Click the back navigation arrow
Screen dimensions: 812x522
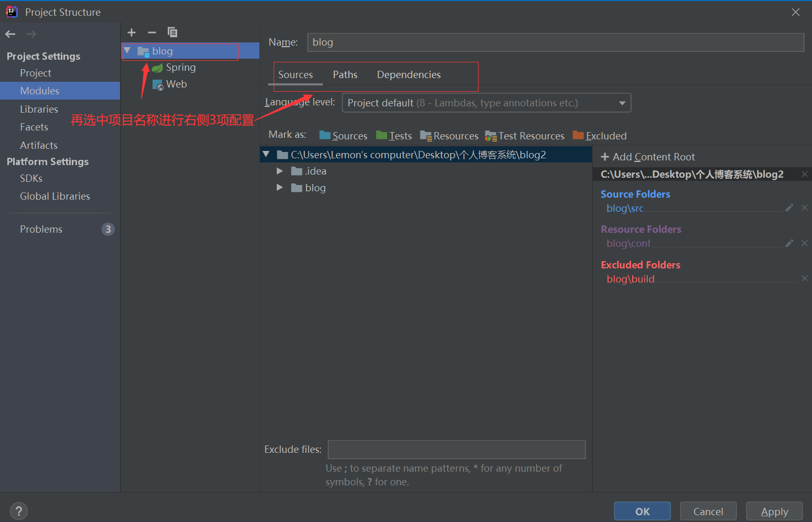10,34
